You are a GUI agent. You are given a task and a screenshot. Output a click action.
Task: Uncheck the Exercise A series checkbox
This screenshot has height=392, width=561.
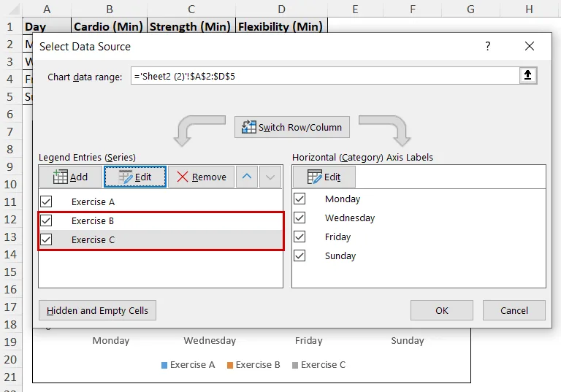pyautogui.click(x=46, y=201)
